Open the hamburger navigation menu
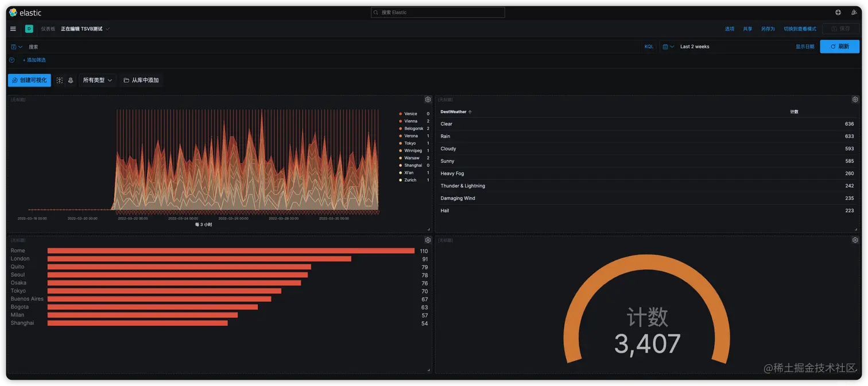868x386 pixels. click(x=13, y=29)
